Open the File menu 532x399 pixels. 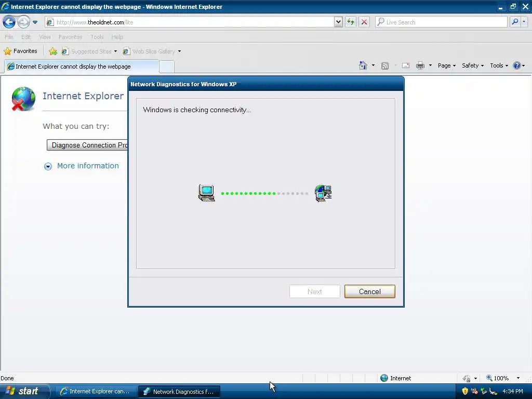(x=9, y=37)
